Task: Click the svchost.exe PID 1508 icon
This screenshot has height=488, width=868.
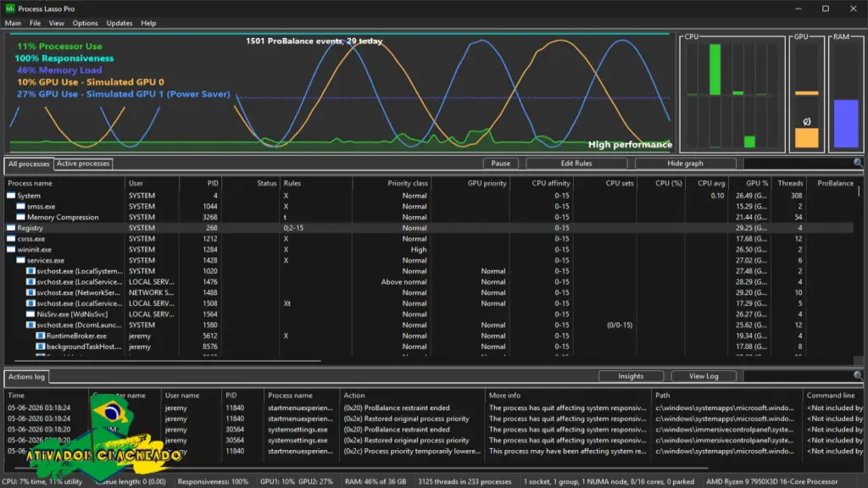Action: 31,303
